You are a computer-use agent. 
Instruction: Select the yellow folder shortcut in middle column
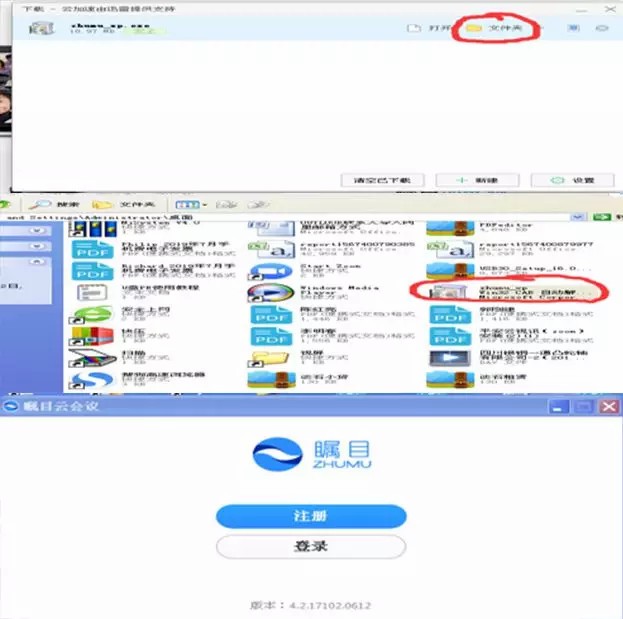tap(269, 358)
